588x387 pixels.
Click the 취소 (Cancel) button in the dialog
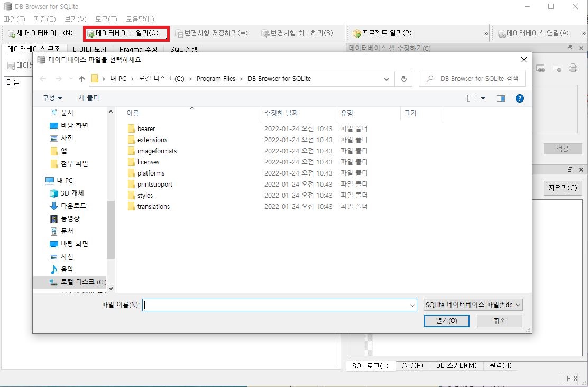pyautogui.click(x=500, y=320)
